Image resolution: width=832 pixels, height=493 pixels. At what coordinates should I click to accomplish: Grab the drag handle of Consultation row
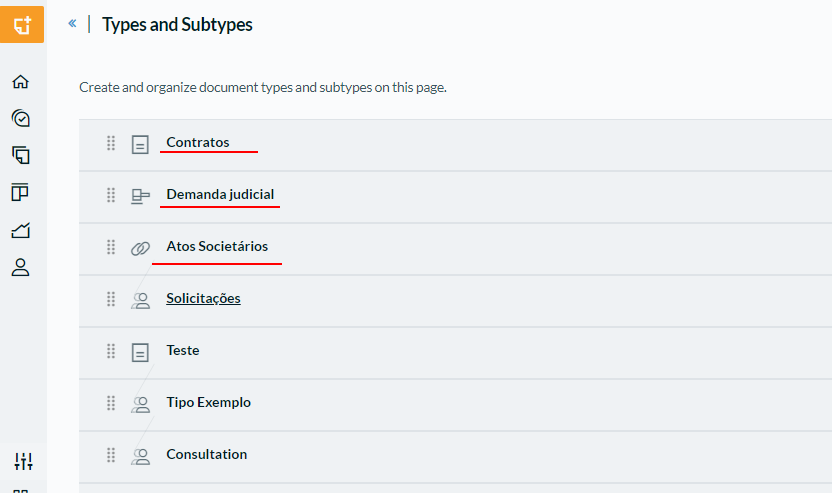click(x=111, y=455)
